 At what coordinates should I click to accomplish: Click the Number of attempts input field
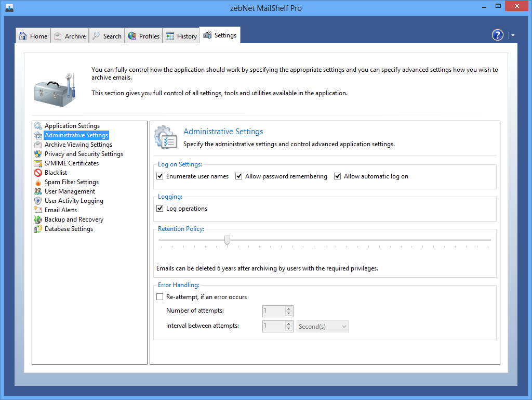[274, 311]
